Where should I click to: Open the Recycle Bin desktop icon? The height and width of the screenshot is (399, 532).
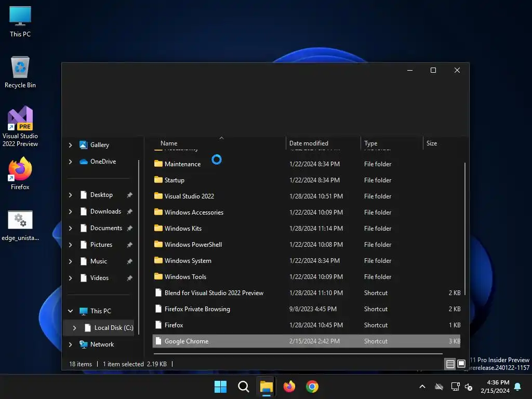point(20,72)
